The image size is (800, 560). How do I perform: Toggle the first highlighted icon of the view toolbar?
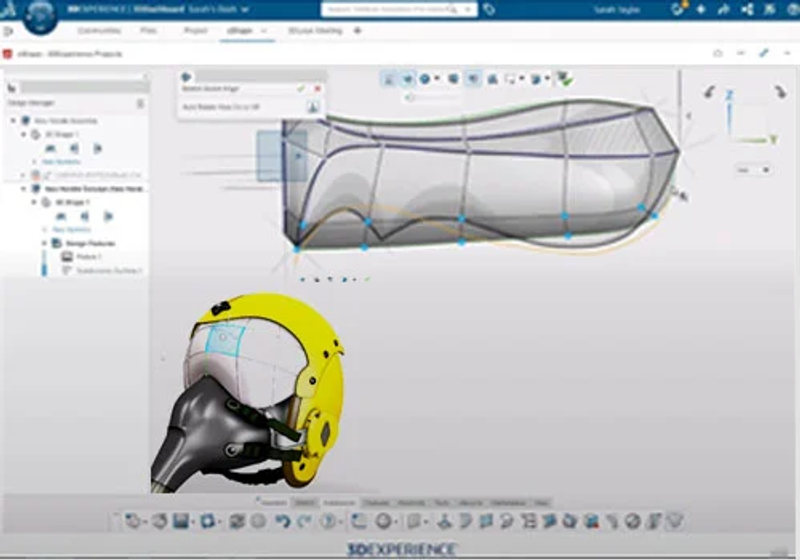pos(389,79)
